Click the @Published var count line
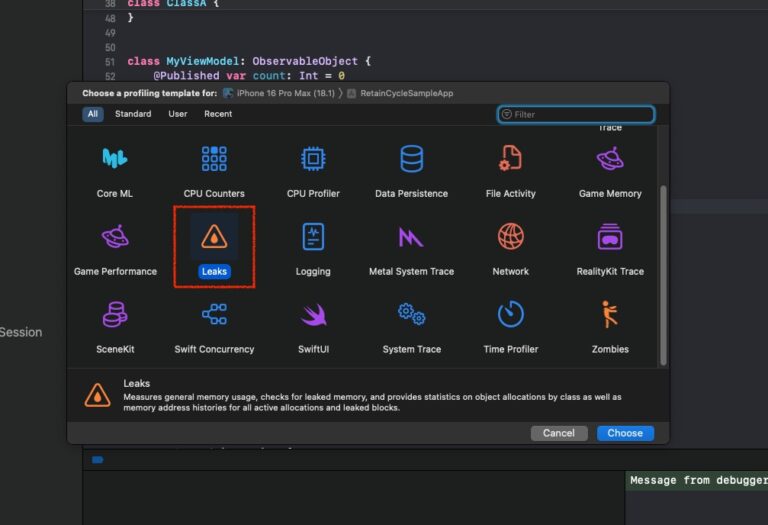This screenshot has width=768, height=525. (x=249, y=76)
